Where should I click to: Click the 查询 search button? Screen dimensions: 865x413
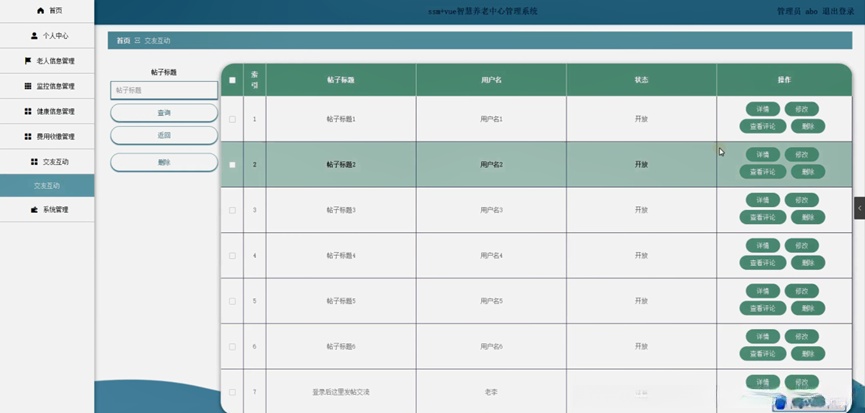pyautogui.click(x=164, y=113)
